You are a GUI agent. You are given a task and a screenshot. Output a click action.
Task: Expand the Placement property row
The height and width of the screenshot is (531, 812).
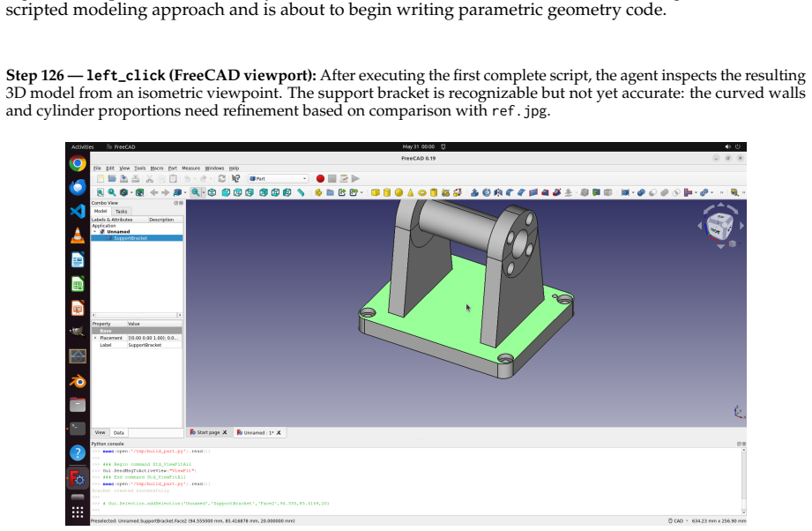tap(95, 338)
